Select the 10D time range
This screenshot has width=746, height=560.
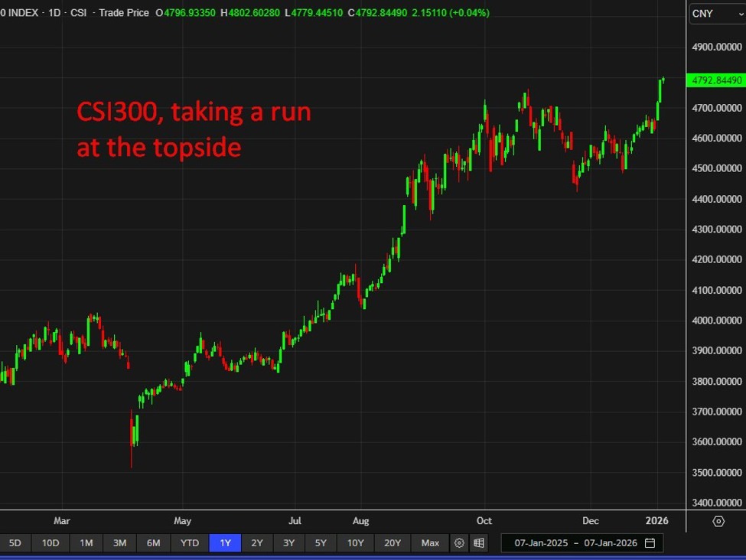50,543
